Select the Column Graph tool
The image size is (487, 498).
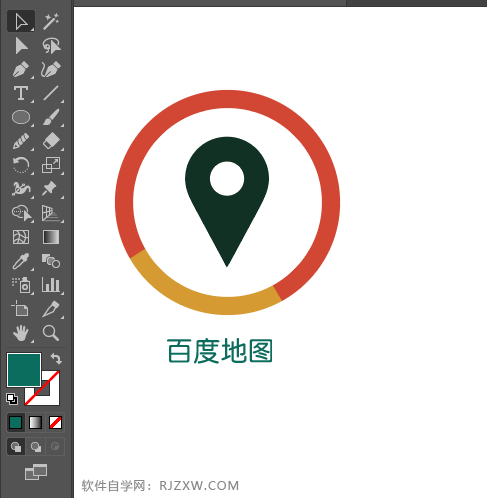coord(51,285)
